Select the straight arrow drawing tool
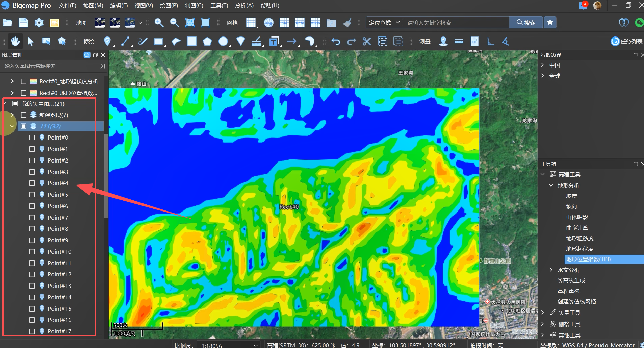The height and width of the screenshot is (348, 644). tap(291, 41)
